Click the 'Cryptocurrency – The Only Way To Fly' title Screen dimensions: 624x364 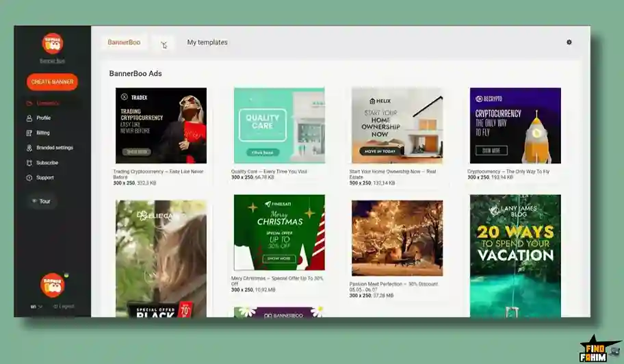tap(508, 172)
